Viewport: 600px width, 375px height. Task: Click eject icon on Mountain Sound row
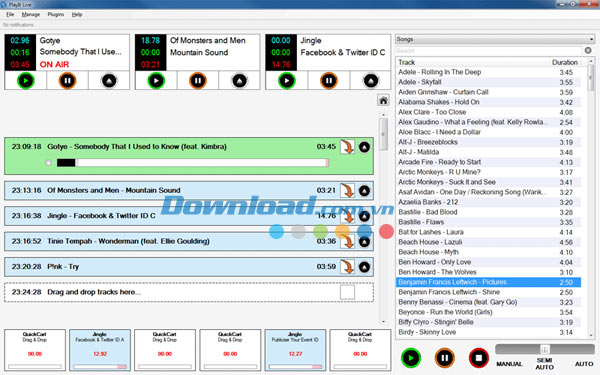(364, 190)
